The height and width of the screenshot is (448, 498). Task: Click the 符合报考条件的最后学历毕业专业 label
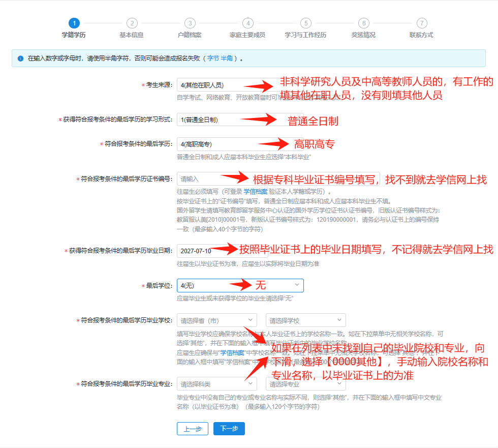click(127, 384)
